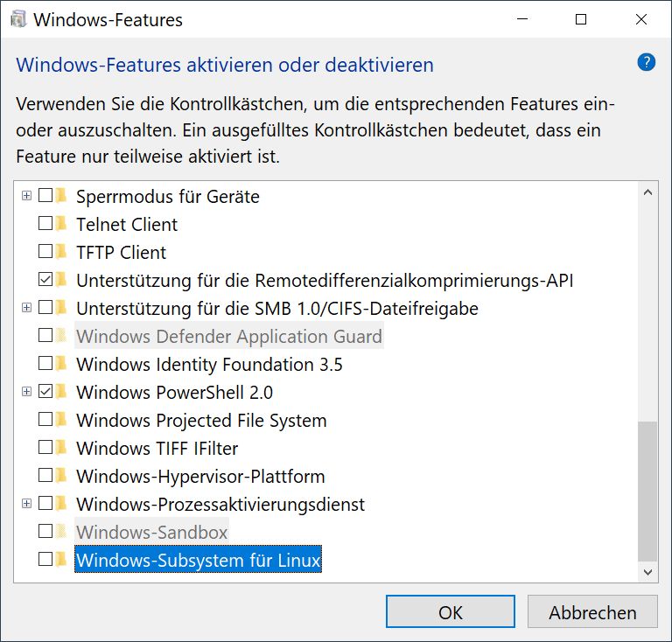Select highlighted Windows-Subsystem für Linux text

pyautogui.click(x=199, y=560)
